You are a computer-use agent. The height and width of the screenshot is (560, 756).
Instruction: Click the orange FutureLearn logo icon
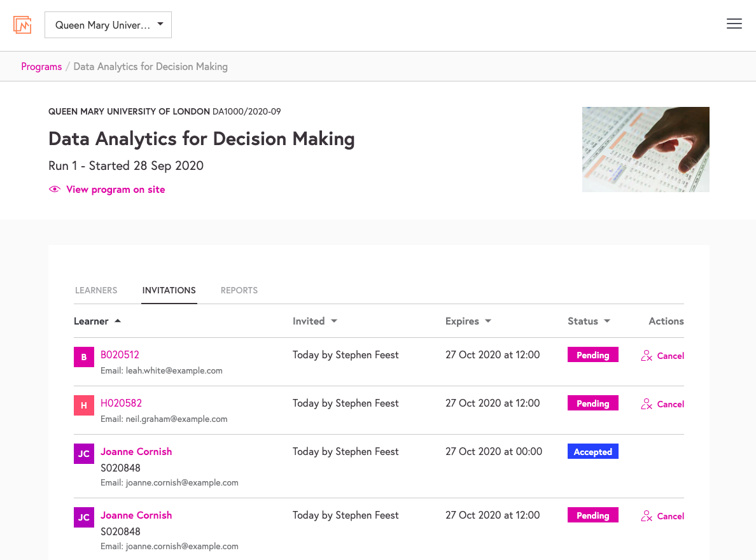(x=22, y=25)
